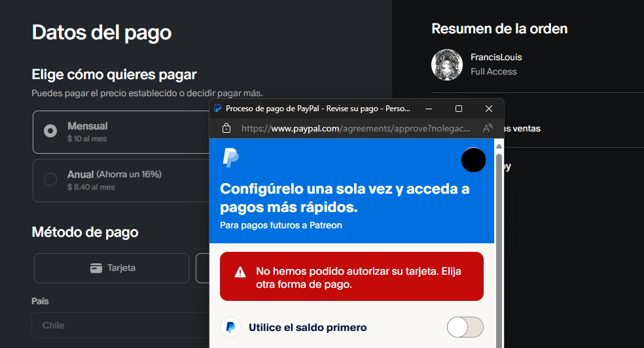Click the PayPal balance icon beside Utilice el saldo

(230, 327)
